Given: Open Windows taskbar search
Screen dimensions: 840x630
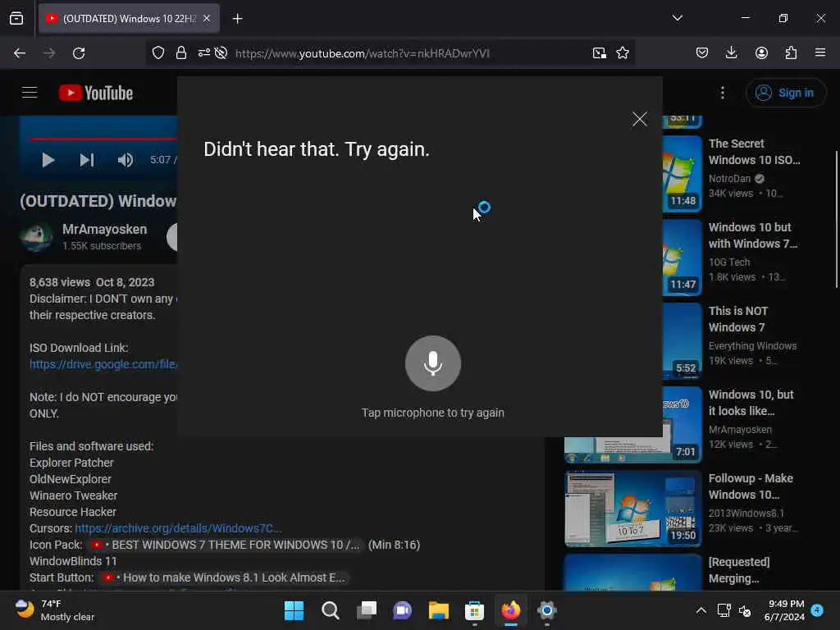Looking at the screenshot, I should (x=330, y=610).
